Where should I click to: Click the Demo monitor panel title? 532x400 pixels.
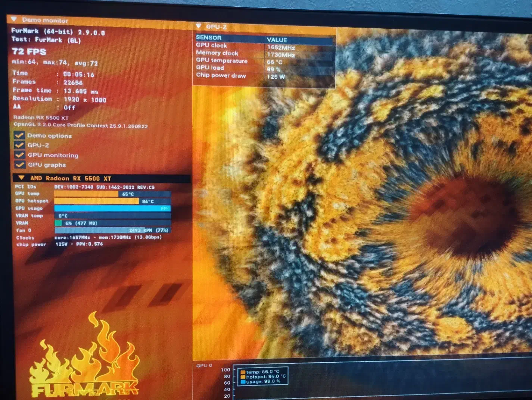[x=45, y=20]
